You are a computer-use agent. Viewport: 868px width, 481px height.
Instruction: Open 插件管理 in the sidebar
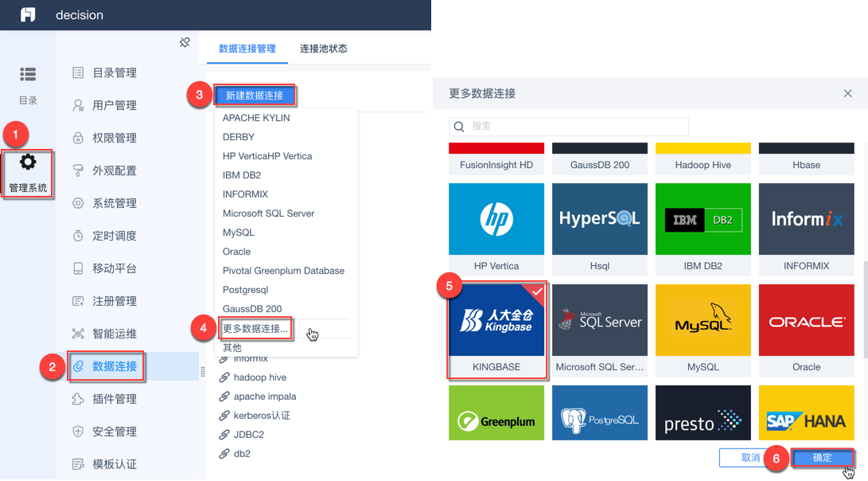[x=105, y=399]
